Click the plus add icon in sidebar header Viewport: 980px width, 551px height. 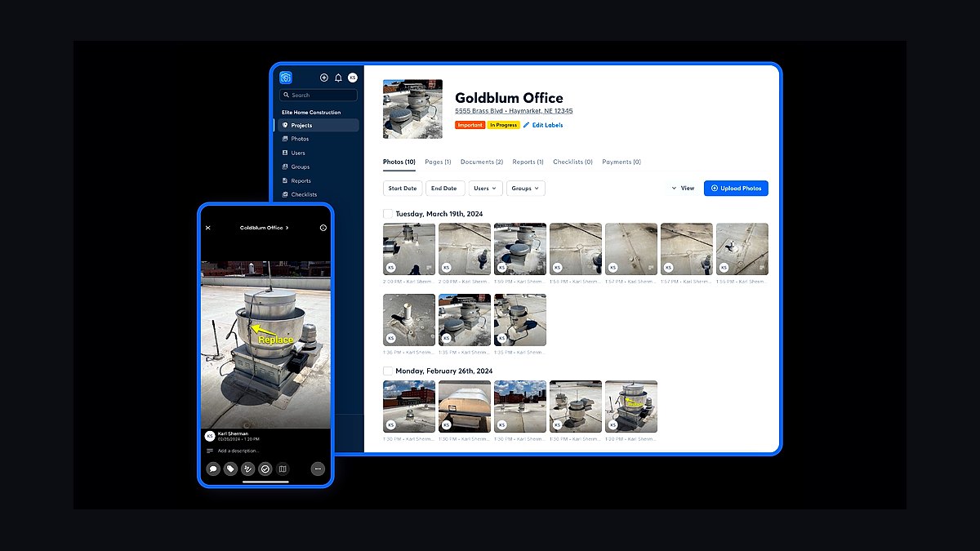324,78
